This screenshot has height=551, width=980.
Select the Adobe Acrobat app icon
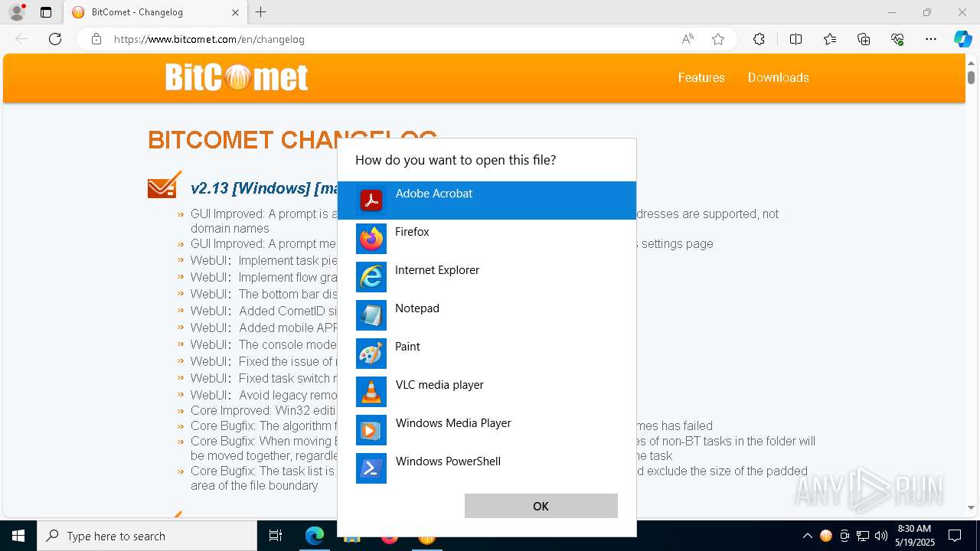(371, 201)
